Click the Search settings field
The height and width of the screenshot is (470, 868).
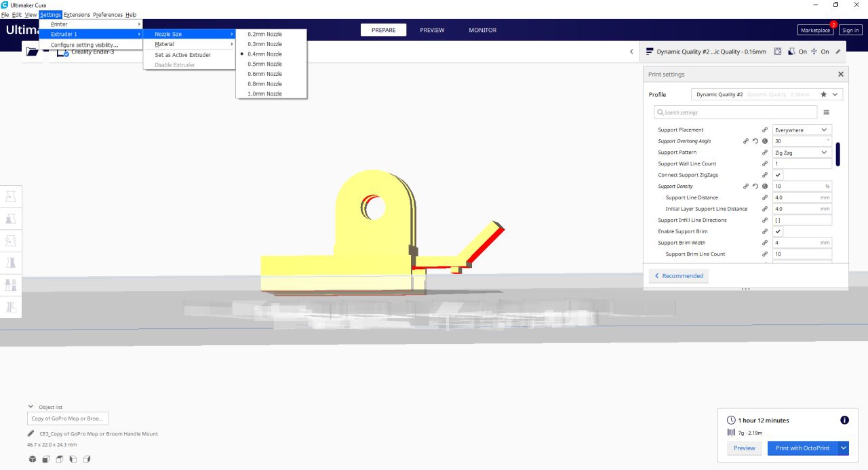736,112
